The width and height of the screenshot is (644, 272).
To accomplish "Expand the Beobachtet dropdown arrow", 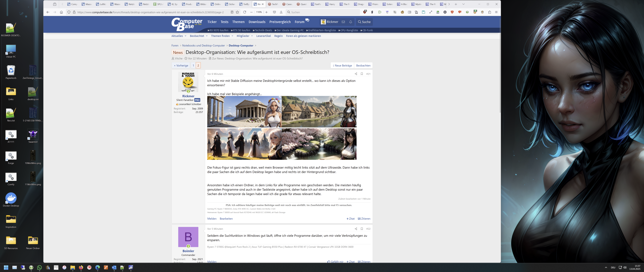I will click(x=207, y=36).
